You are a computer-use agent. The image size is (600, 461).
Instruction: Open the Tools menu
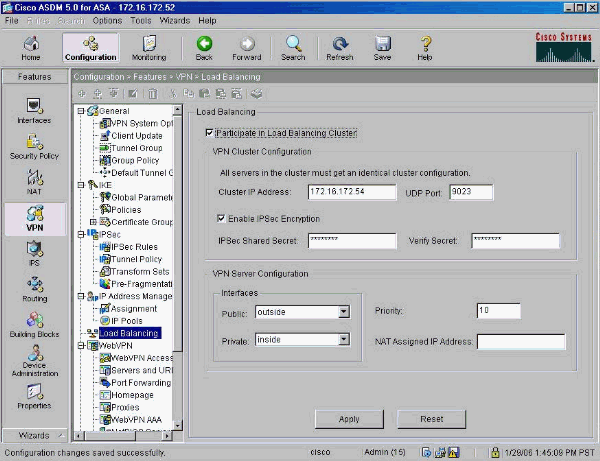[141, 21]
